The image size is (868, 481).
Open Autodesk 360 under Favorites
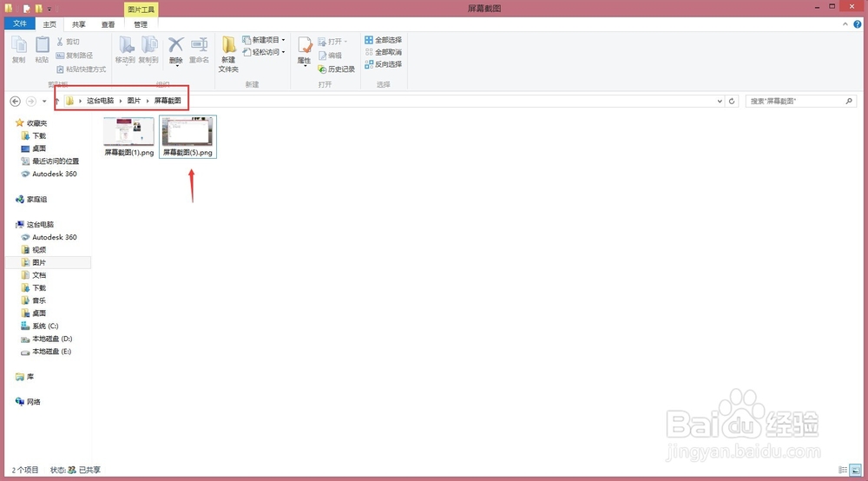(49, 174)
